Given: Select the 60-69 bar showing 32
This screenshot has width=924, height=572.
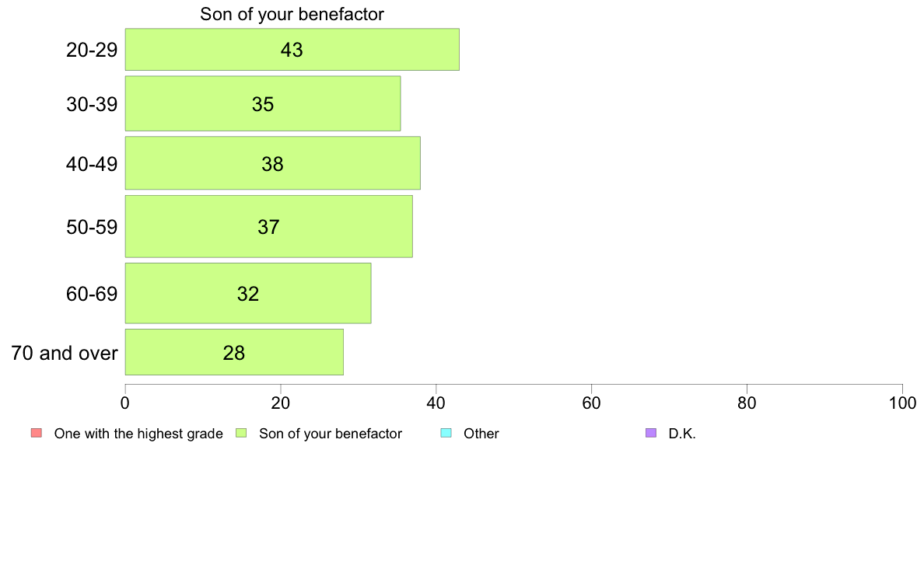Looking at the screenshot, I should coord(248,293).
